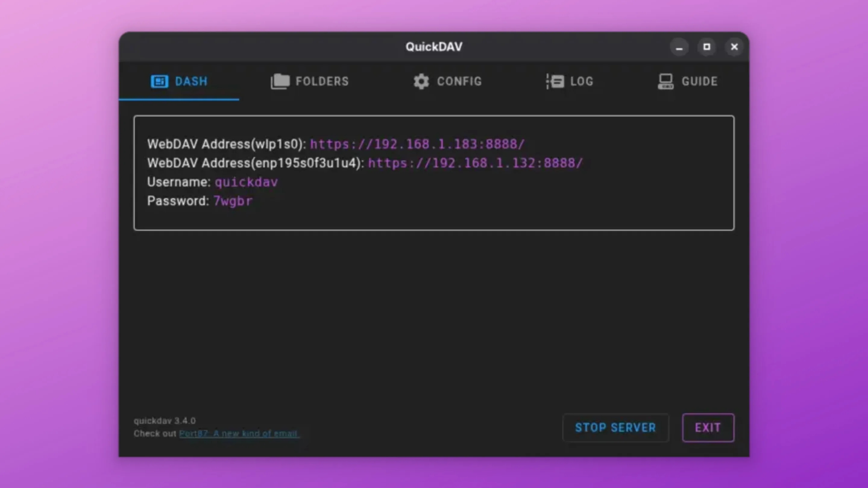Select the username value quickdav

(246, 182)
